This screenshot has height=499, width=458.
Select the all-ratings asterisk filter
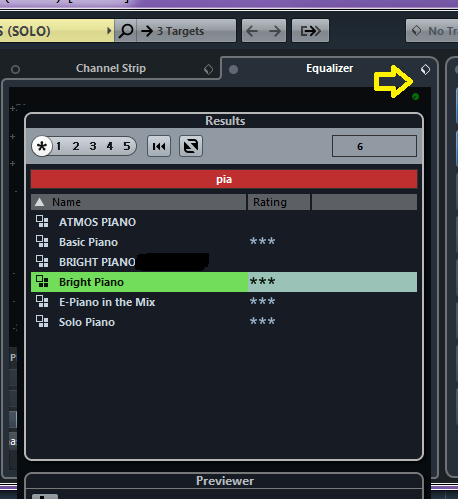coord(42,146)
